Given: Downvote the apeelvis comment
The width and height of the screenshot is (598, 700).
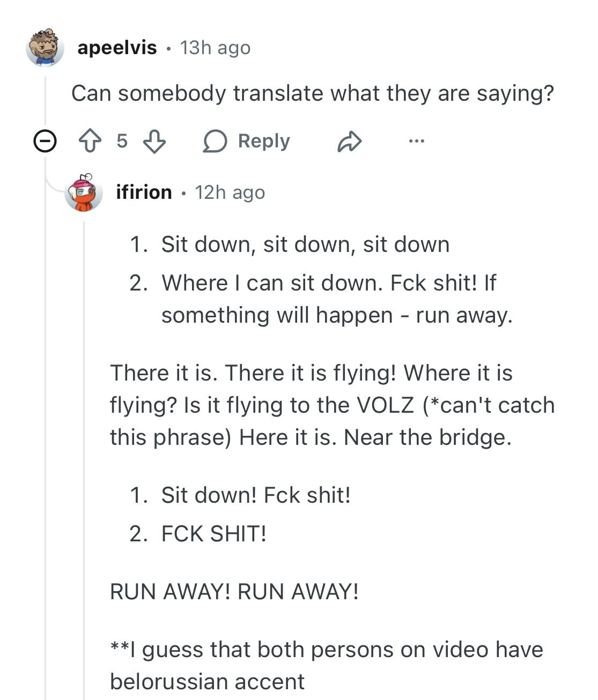Looking at the screenshot, I should coord(154,142).
